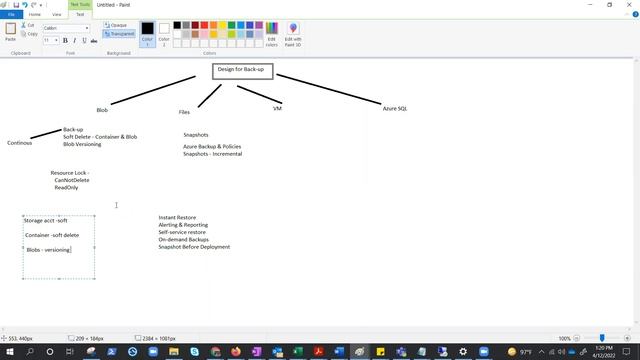Click the 'Azure SQL' label on canvas
Screen dimensions: 640x360
(395, 109)
